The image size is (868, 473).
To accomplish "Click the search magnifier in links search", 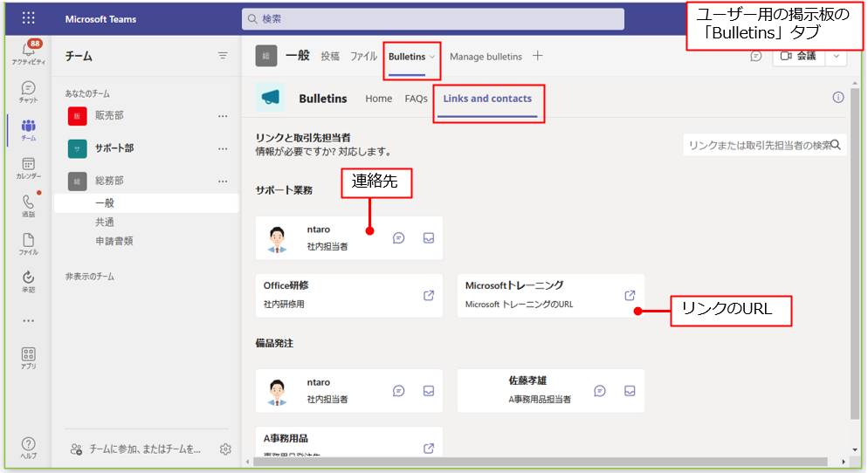I will (x=836, y=145).
